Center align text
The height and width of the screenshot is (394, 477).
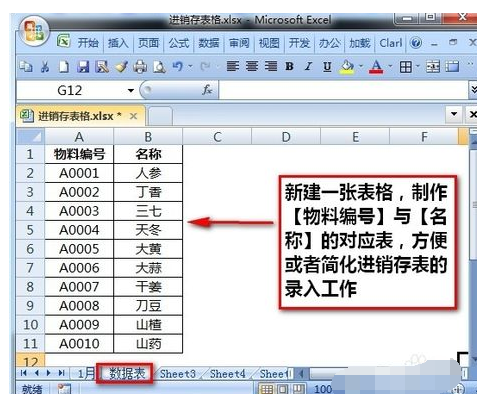[252, 66]
